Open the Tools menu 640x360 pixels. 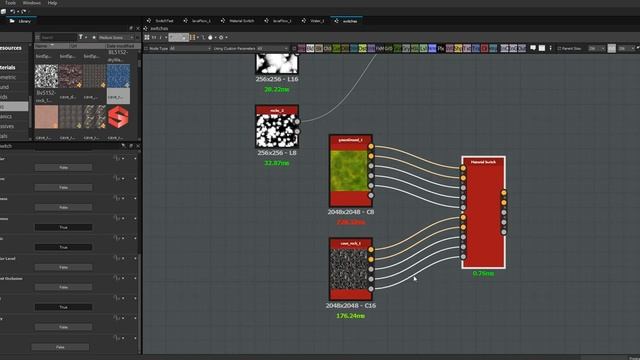click(11, 3)
